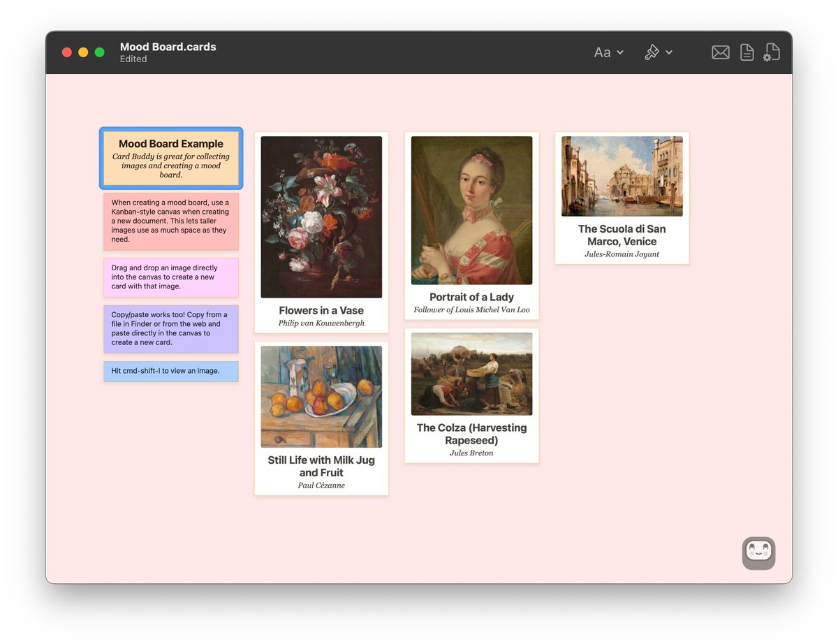Click the envelope sharing icon
Screen dimensions: 838x644
[x=720, y=52]
